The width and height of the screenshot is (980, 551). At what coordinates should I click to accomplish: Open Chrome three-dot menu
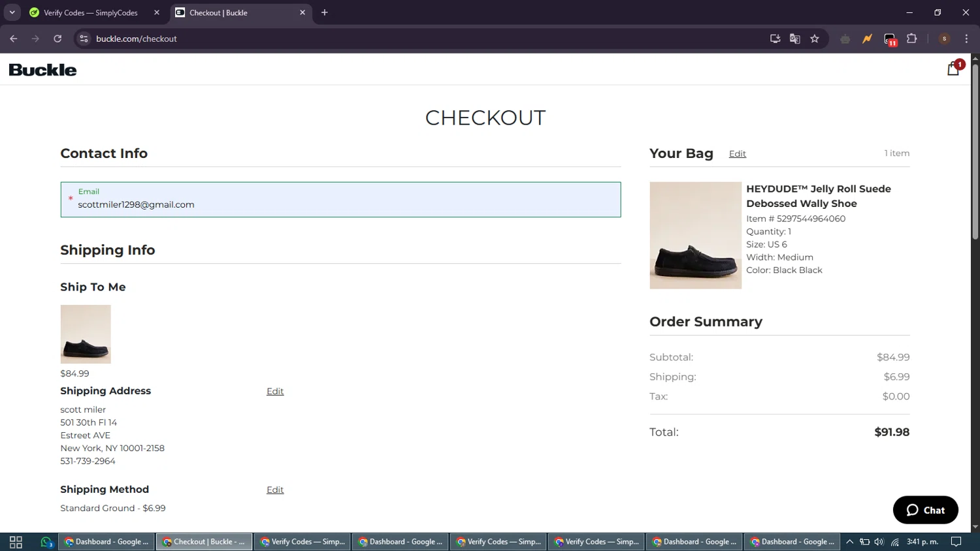966,39
